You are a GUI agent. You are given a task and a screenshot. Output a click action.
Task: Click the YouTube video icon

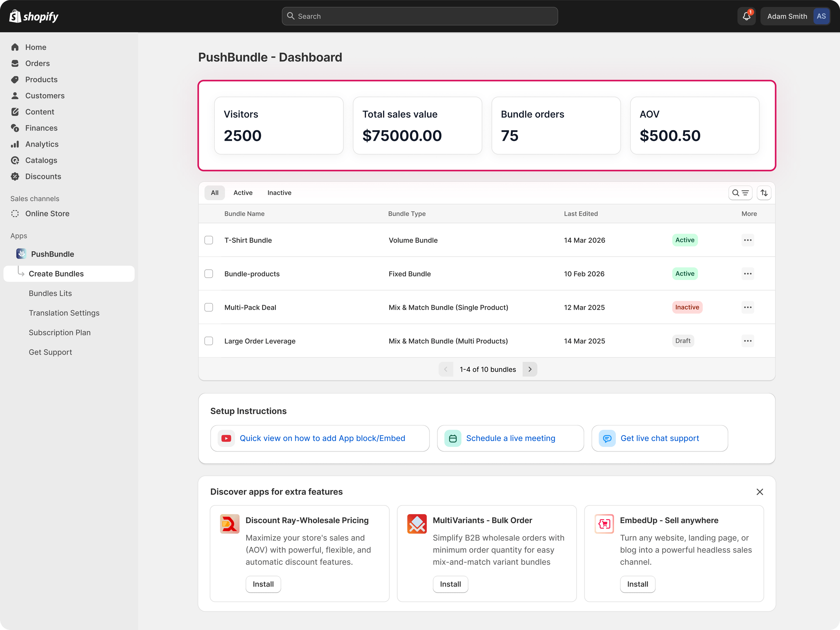226,438
